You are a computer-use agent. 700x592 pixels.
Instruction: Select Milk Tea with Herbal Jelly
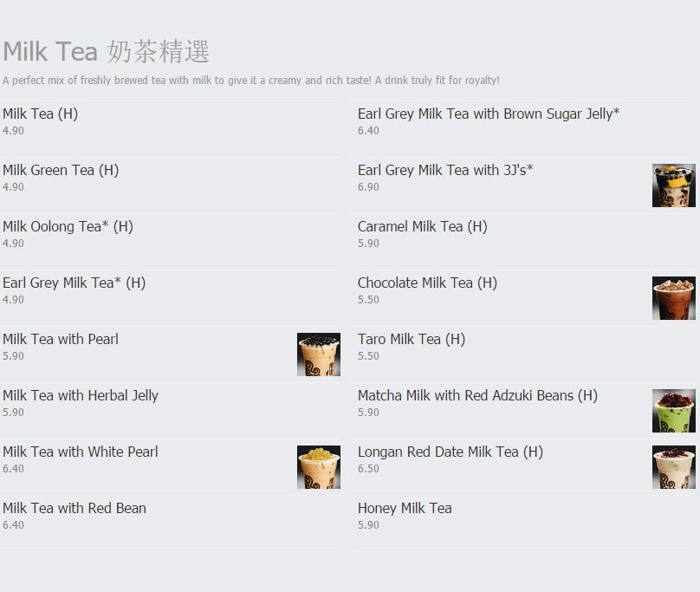pos(81,395)
